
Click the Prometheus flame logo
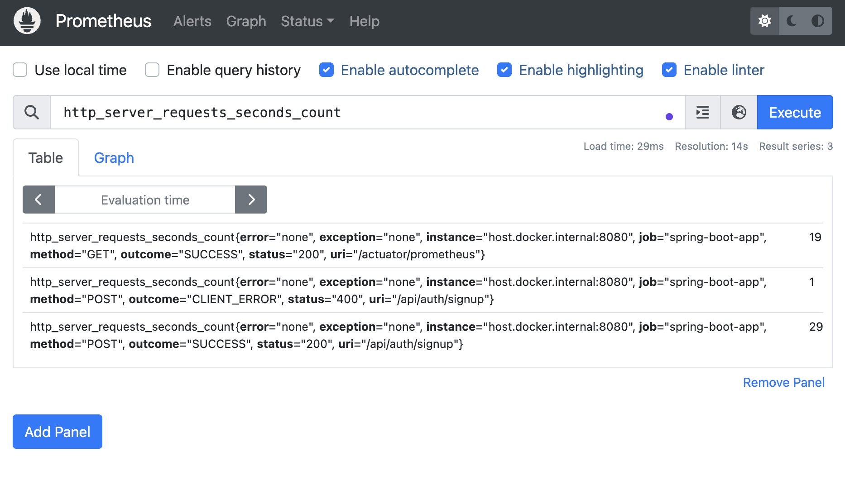(x=27, y=21)
